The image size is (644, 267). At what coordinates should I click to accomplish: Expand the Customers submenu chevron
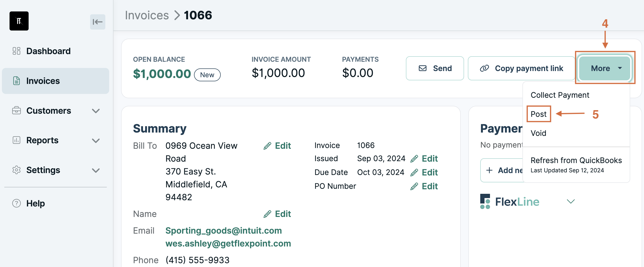(96, 111)
